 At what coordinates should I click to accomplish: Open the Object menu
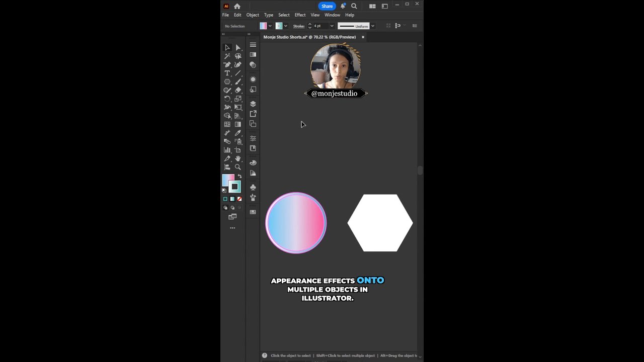(x=253, y=15)
